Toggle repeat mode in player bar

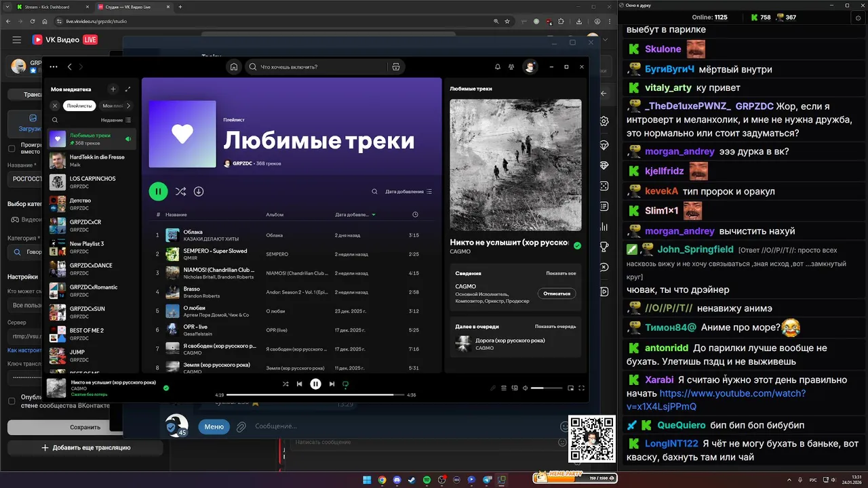[x=345, y=384]
